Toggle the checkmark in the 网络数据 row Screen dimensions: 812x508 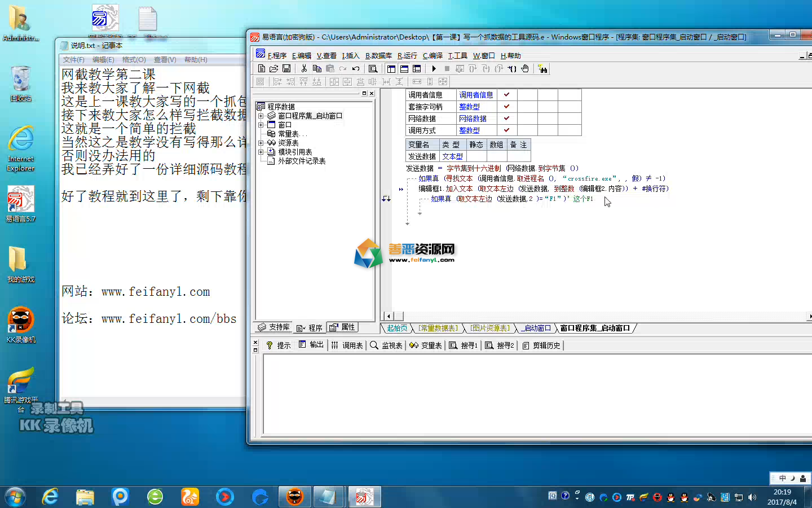tap(506, 119)
